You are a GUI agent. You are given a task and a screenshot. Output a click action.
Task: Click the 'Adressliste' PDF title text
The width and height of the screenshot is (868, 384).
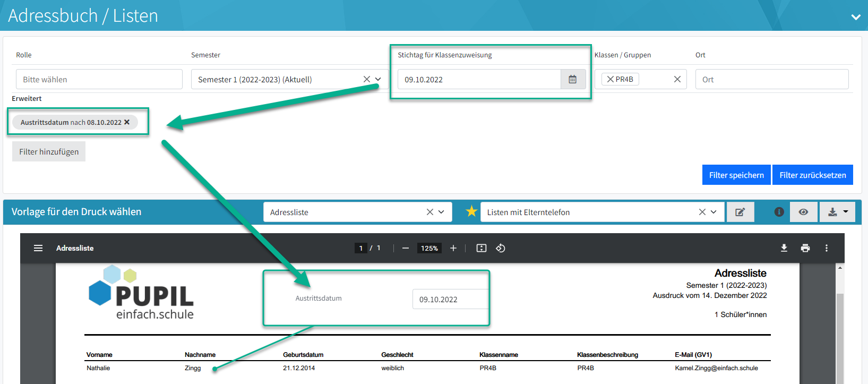tap(740, 273)
